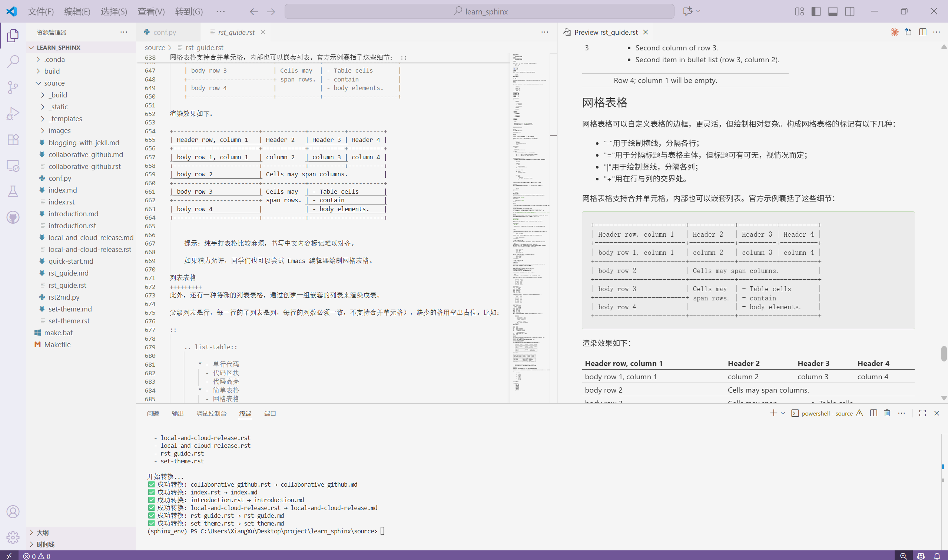Switch to the 问题 panel tab
948x560 pixels.
click(x=153, y=413)
